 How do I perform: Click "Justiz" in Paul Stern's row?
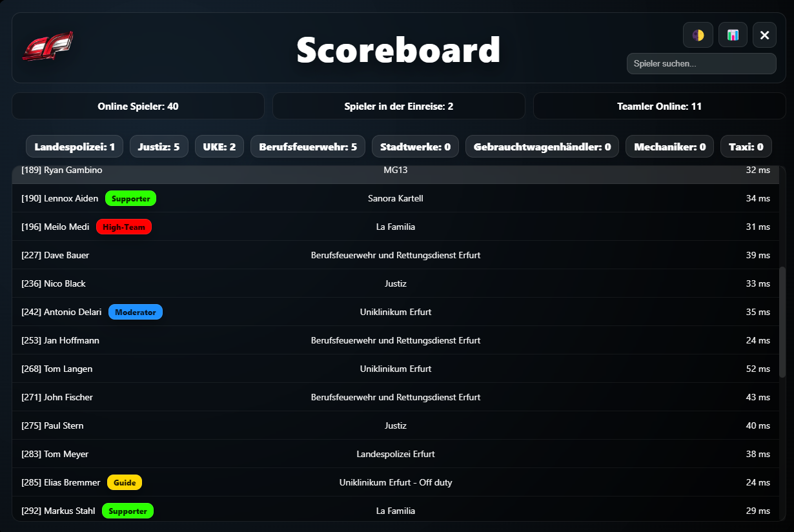(x=396, y=425)
